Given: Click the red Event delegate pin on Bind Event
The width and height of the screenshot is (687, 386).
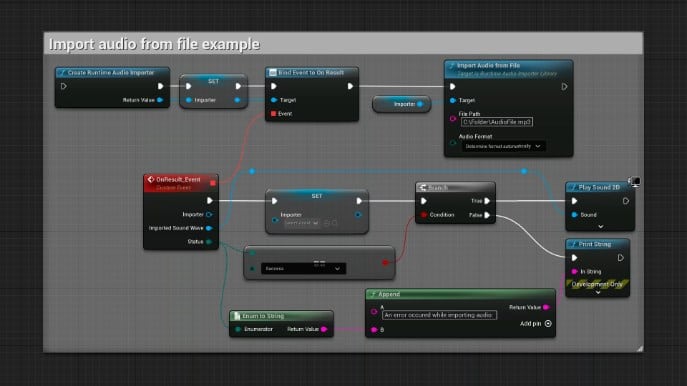Looking at the screenshot, I should (x=273, y=113).
